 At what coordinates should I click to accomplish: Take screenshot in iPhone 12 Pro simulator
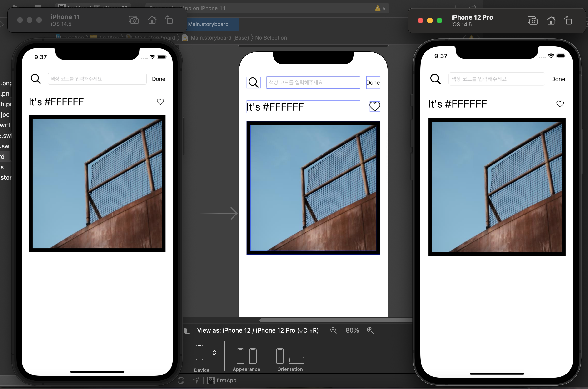(x=532, y=20)
